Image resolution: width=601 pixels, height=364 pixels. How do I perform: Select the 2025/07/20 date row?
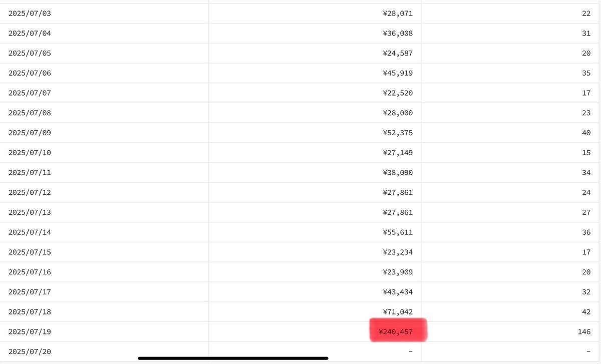(300, 351)
